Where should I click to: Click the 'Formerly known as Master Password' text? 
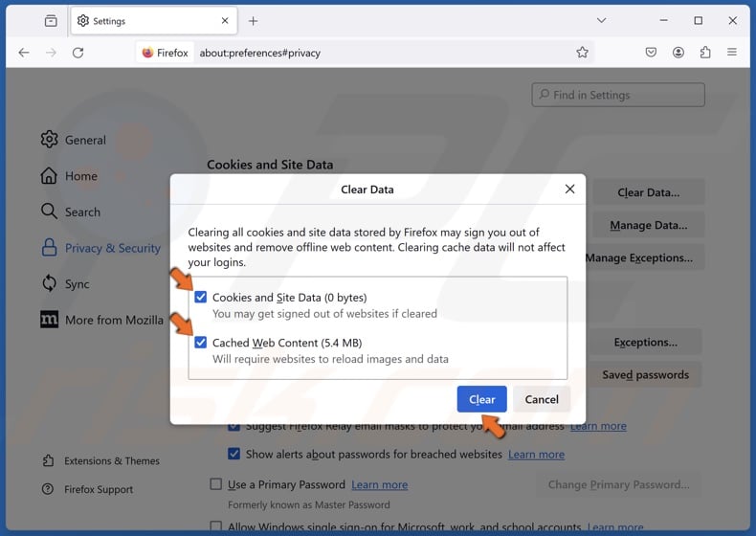(x=309, y=504)
